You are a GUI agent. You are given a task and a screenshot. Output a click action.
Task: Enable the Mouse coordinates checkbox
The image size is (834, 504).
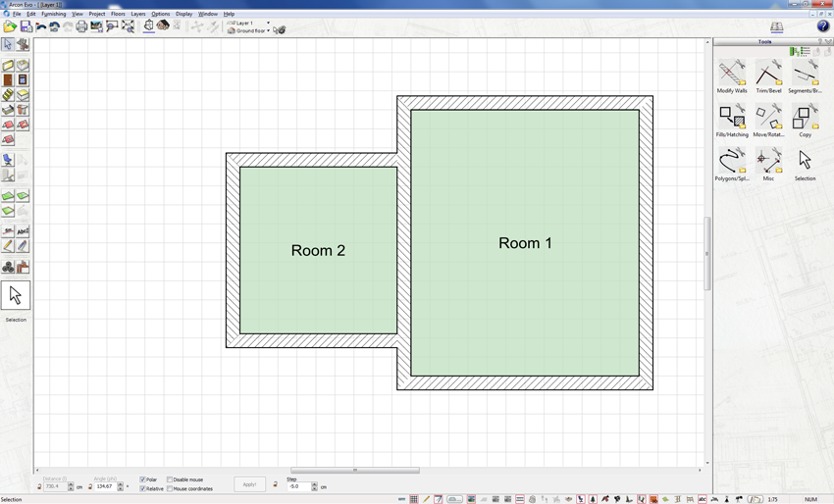click(x=170, y=488)
